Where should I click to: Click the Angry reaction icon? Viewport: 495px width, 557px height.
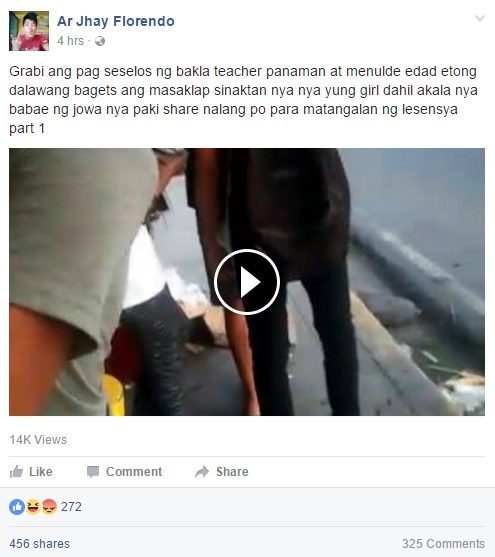(49, 507)
